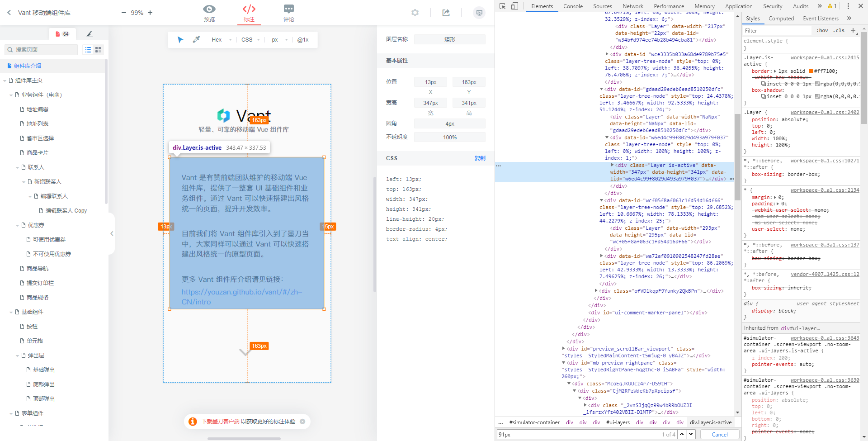Click the Cancel search button

pos(720,434)
